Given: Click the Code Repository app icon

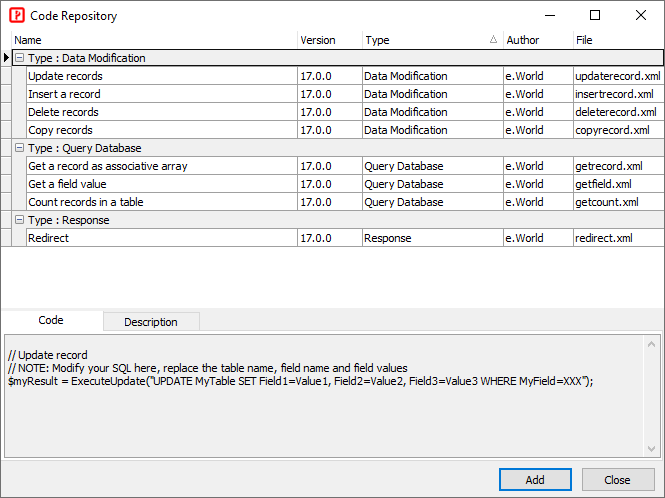Looking at the screenshot, I should [16, 16].
